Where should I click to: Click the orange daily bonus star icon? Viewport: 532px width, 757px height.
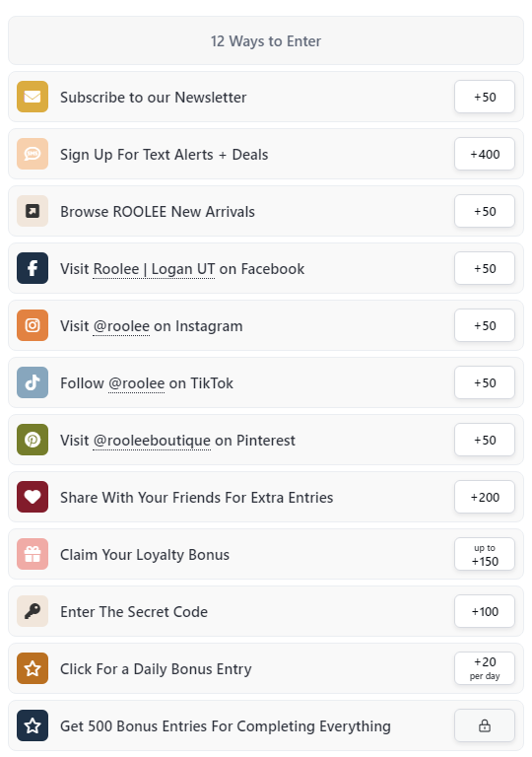[33, 668]
